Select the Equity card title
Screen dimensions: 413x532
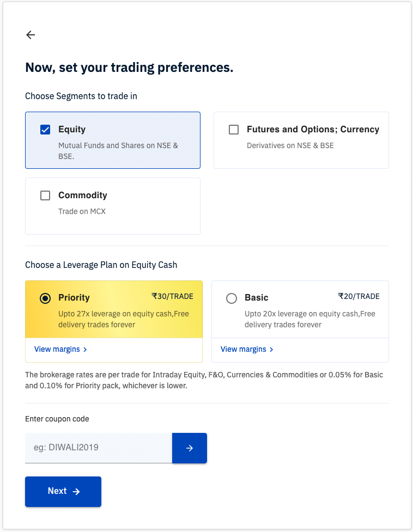tap(72, 129)
